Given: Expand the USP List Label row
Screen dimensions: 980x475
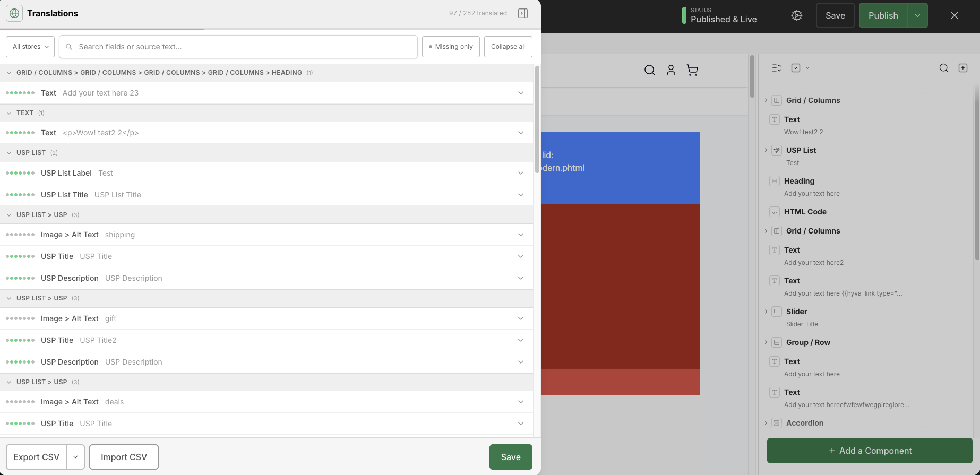Looking at the screenshot, I should coord(267,173).
